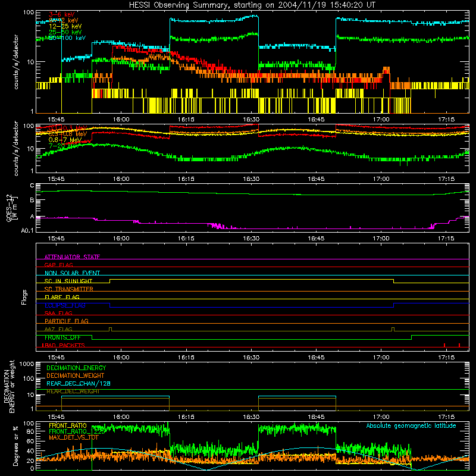Select the FLARE_FLAG label
Viewport: 476px width, 476px height.
point(62,297)
